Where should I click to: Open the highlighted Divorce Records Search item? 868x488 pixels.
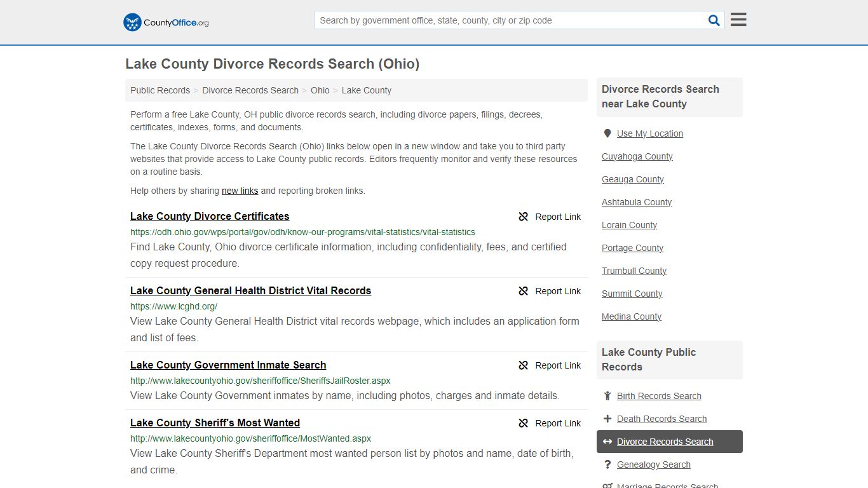(x=670, y=442)
